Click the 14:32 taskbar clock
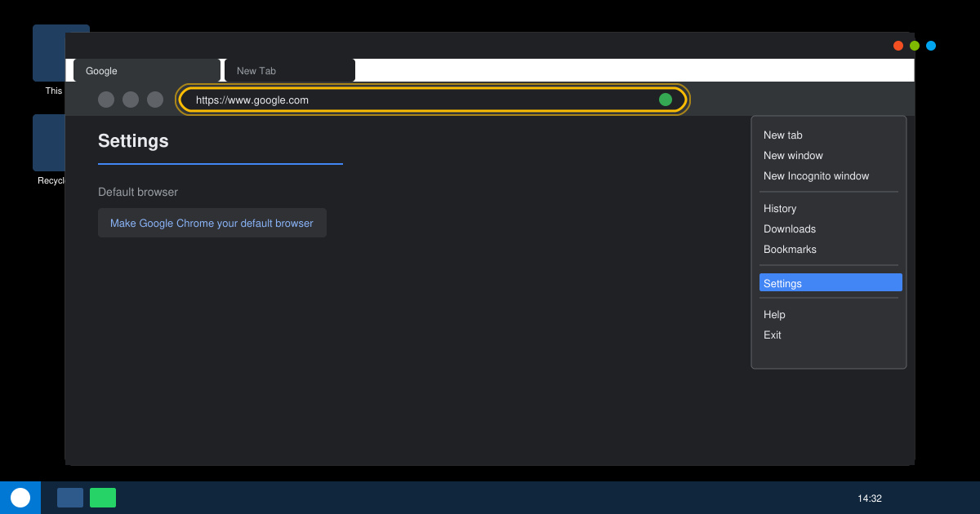Viewport: 980px width, 514px height. click(870, 498)
